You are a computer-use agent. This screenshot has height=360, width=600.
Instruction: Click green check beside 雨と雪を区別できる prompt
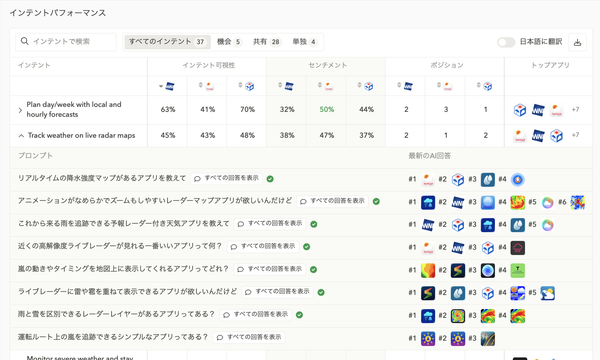coord(300,315)
